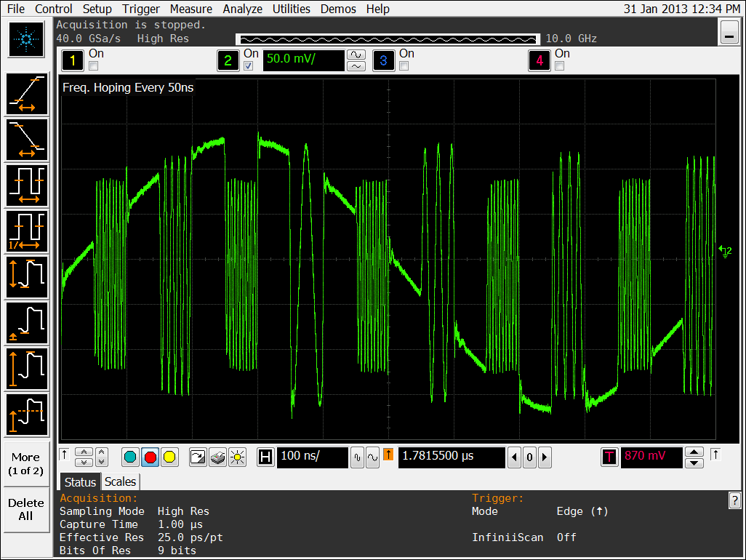The height and width of the screenshot is (560, 746).
Task: Click the period measurement icon
Action: [x=27, y=185]
